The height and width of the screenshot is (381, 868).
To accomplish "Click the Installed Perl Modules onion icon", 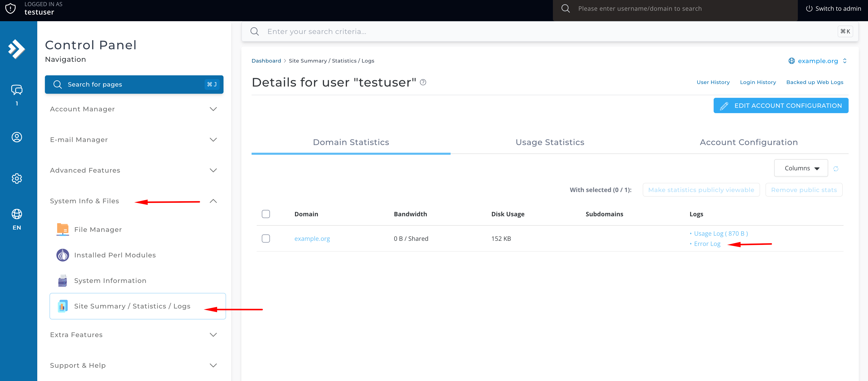I will [x=63, y=255].
